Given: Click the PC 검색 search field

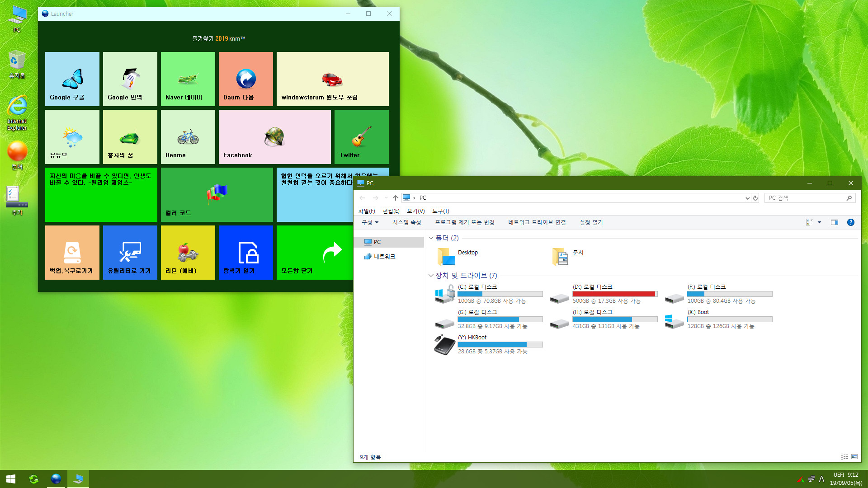Looking at the screenshot, I should pos(810,198).
